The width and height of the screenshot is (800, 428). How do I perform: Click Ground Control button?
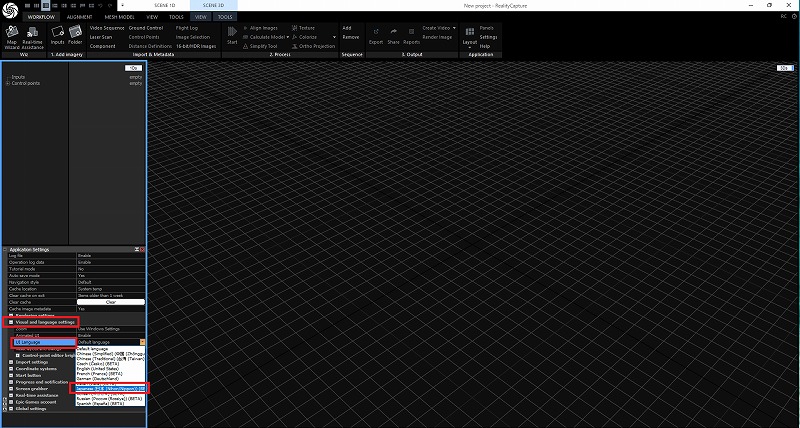click(146, 28)
